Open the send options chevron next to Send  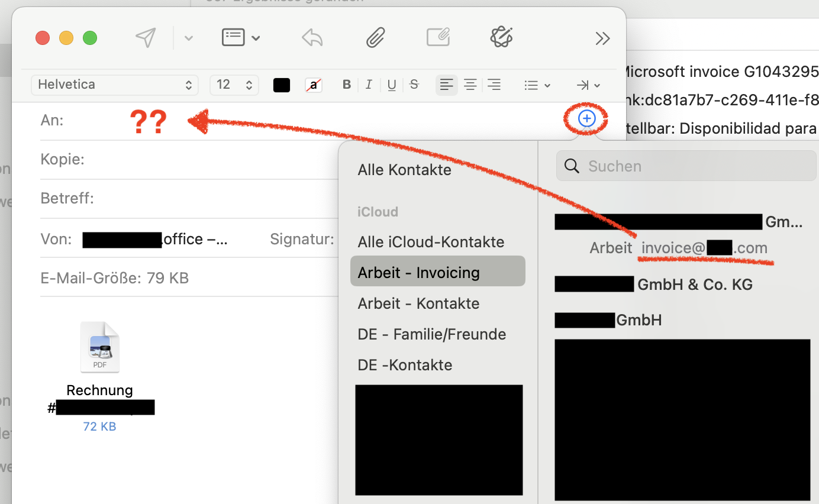(x=188, y=38)
